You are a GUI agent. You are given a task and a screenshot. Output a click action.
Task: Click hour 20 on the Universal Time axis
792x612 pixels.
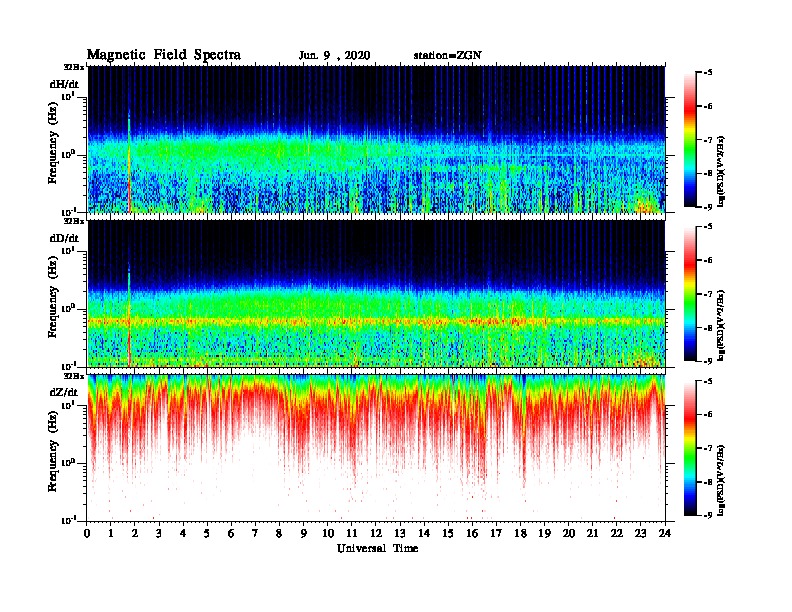point(569,533)
